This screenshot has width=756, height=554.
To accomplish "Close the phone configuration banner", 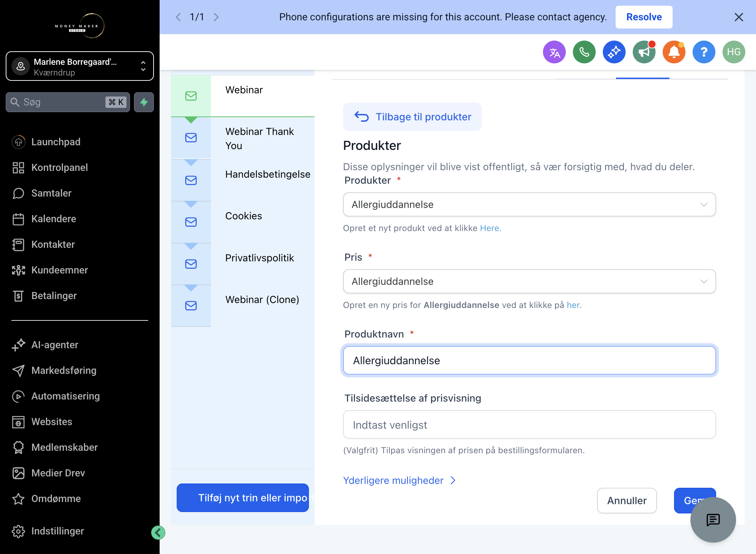I will (x=739, y=17).
